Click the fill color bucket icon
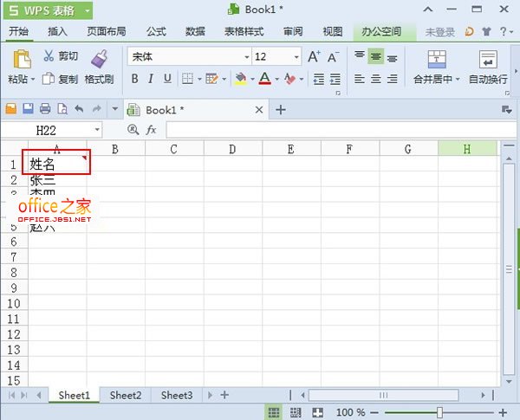 pos(241,79)
